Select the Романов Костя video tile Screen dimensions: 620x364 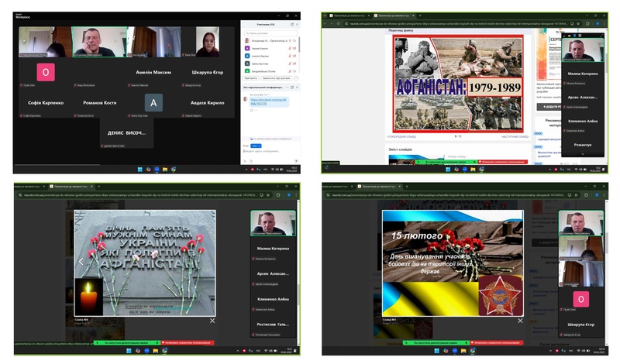100,103
